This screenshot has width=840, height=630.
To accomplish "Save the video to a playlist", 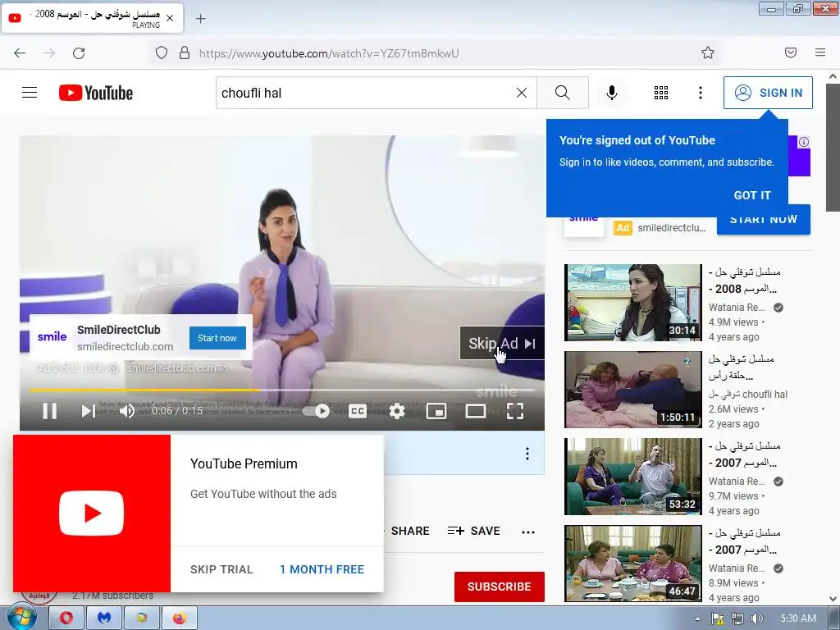I will (x=474, y=531).
